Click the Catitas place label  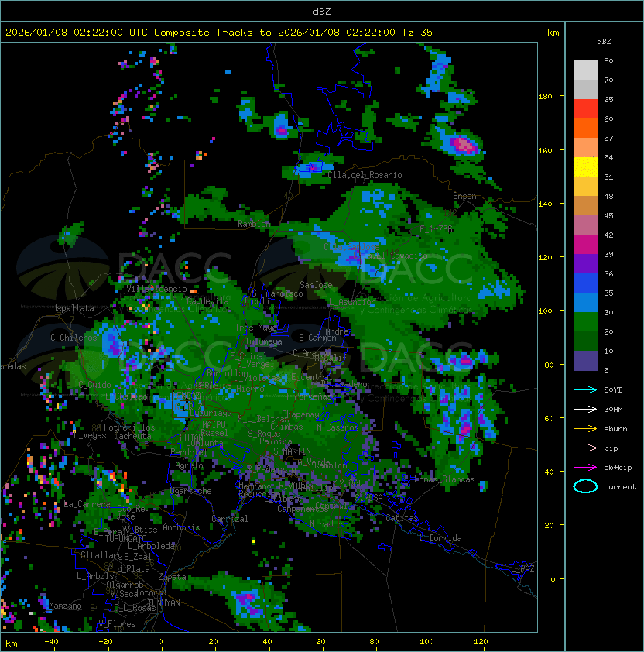click(402, 518)
